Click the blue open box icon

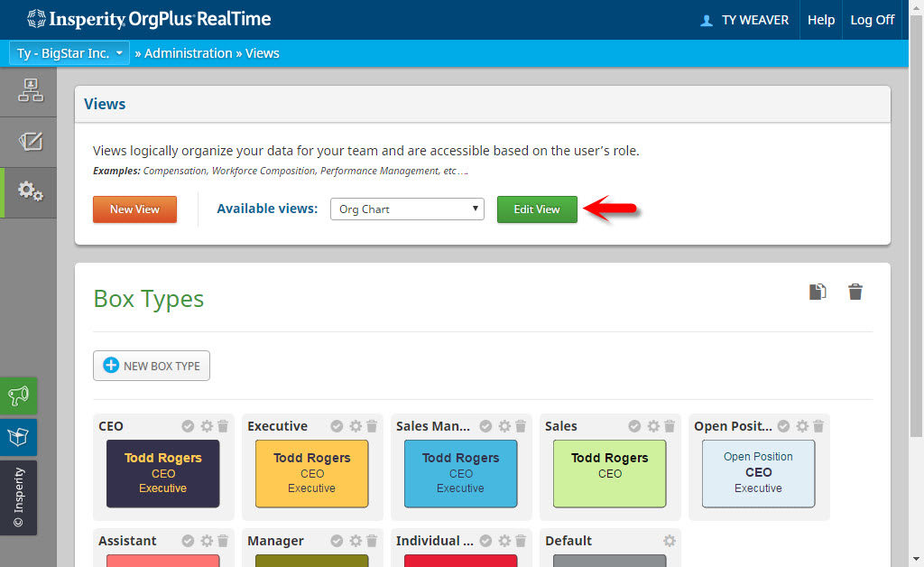[x=18, y=437]
